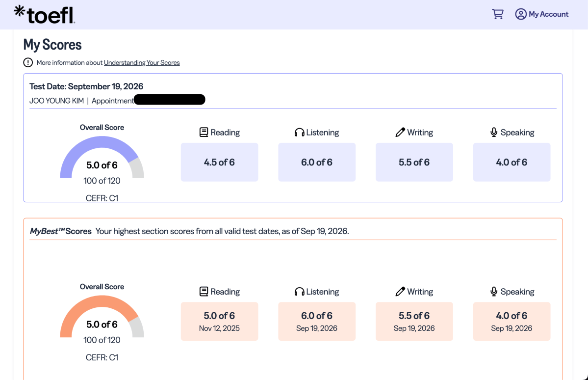
Task: Click the highest section scores description text
Action: coord(222,231)
